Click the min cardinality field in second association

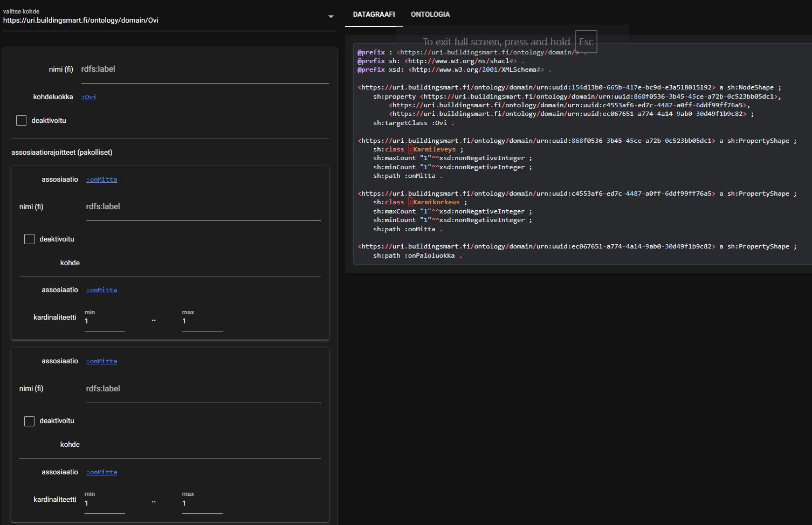point(105,503)
